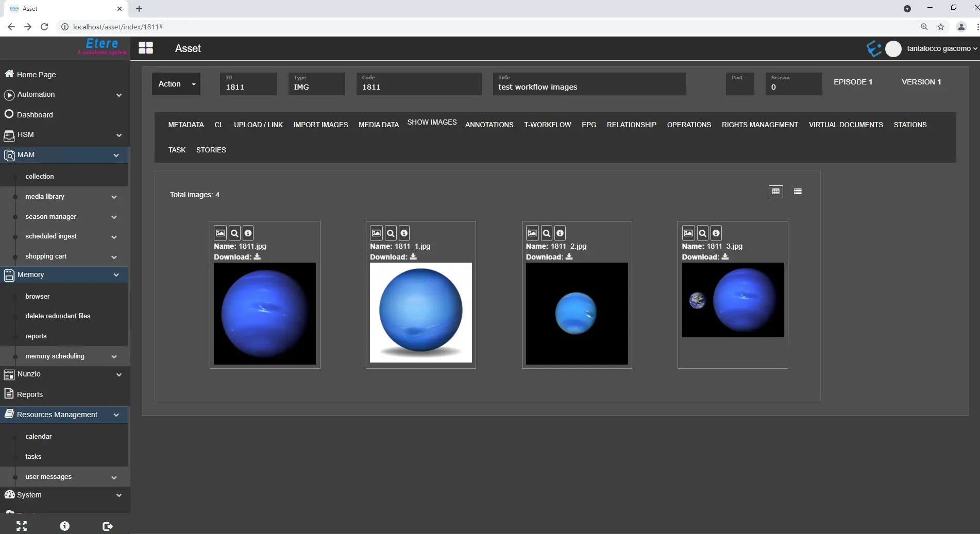980x534 pixels.
Task: Switch to list view of images
Action: [798, 192]
